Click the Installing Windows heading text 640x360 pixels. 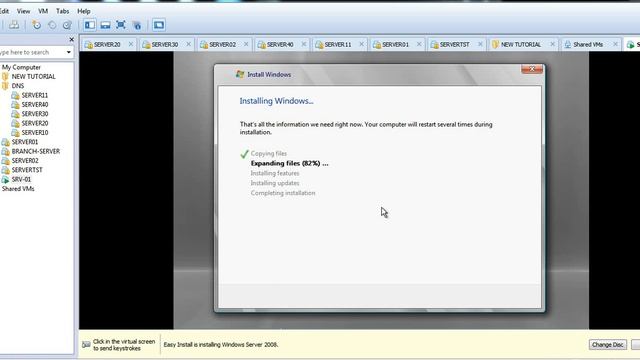point(276,101)
